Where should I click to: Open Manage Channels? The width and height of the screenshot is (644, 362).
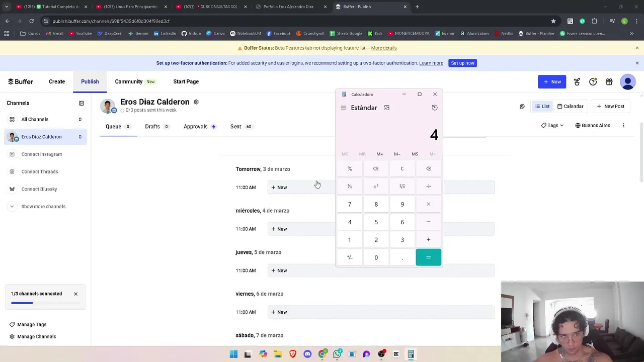(x=33, y=336)
